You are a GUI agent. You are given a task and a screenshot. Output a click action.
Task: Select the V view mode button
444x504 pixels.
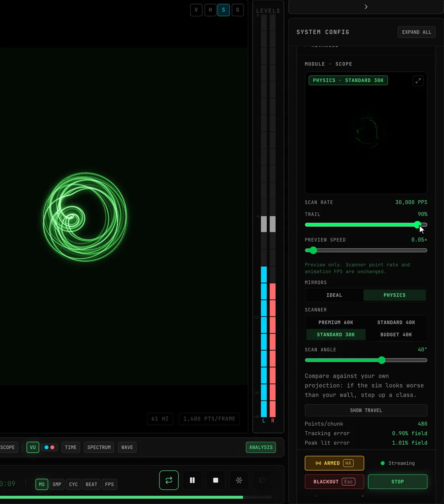(196, 10)
